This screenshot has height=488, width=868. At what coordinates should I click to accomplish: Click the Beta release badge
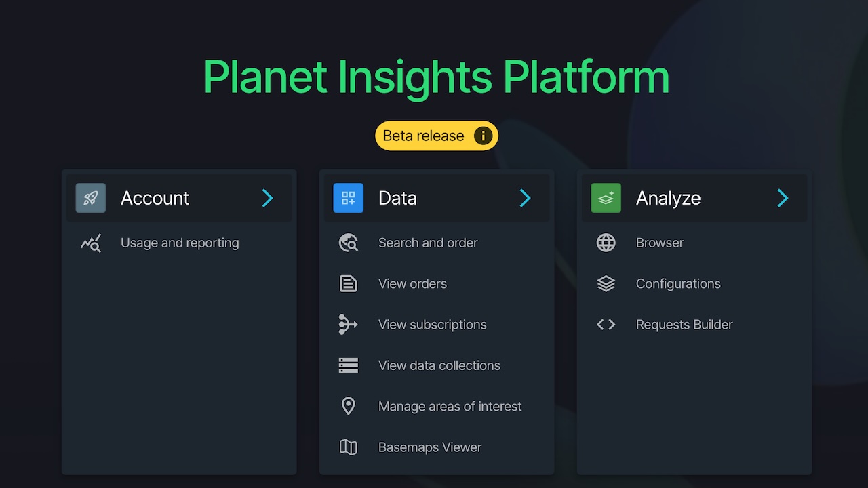[437, 136]
